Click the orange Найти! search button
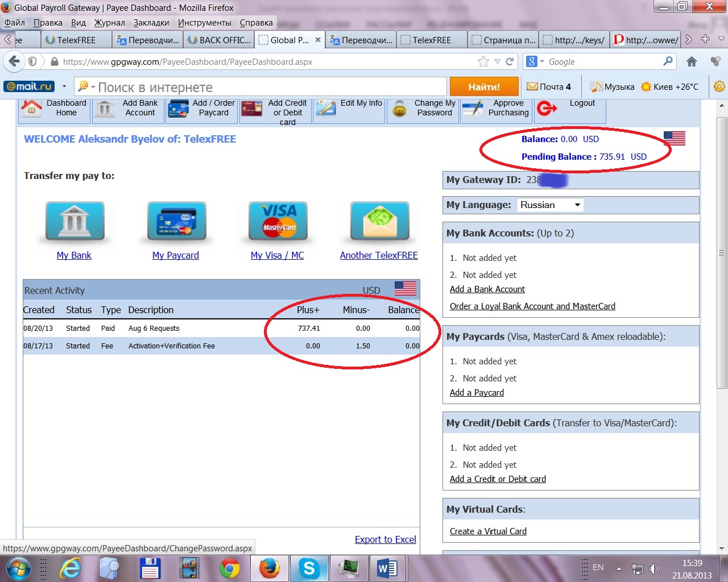Viewport: 728px width, 582px height. click(484, 86)
